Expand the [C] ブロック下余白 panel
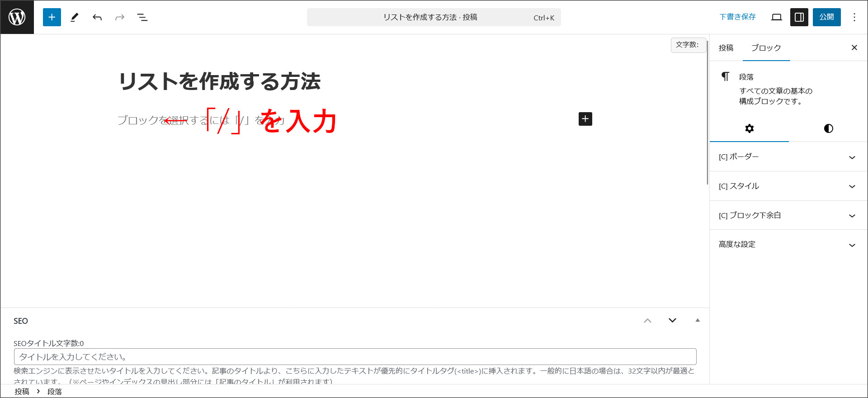Viewport: 868px width, 398px height. click(x=788, y=215)
